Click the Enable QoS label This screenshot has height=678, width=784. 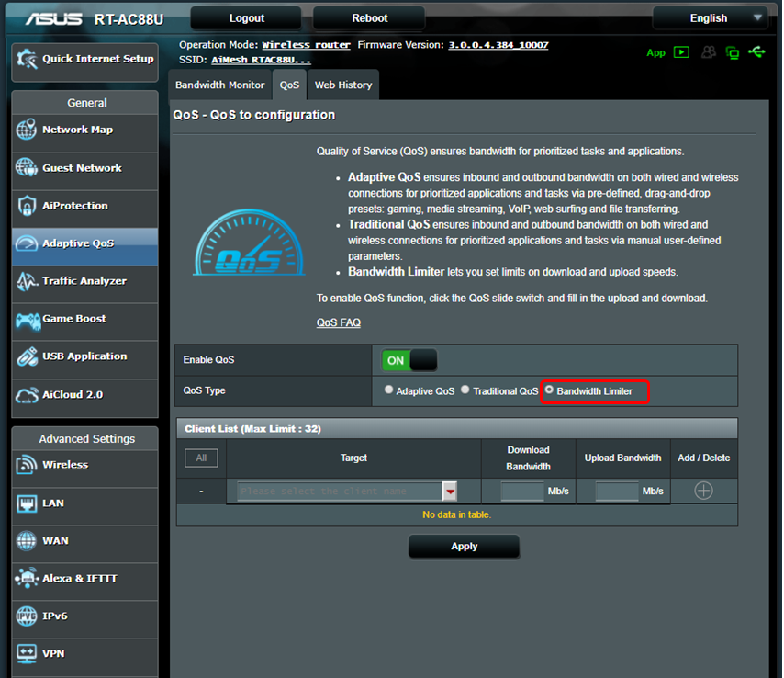point(208,360)
